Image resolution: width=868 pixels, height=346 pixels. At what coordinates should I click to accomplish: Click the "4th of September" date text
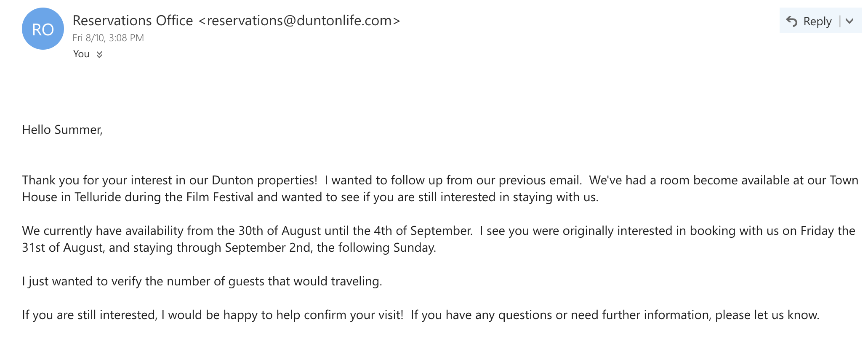423,231
